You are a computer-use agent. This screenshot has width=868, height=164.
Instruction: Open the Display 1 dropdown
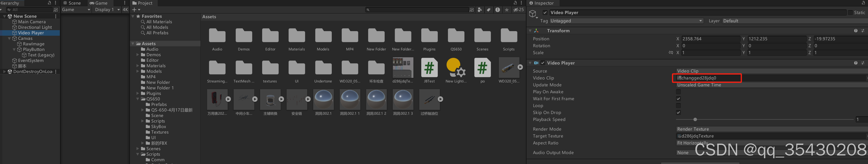tap(107, 10)
